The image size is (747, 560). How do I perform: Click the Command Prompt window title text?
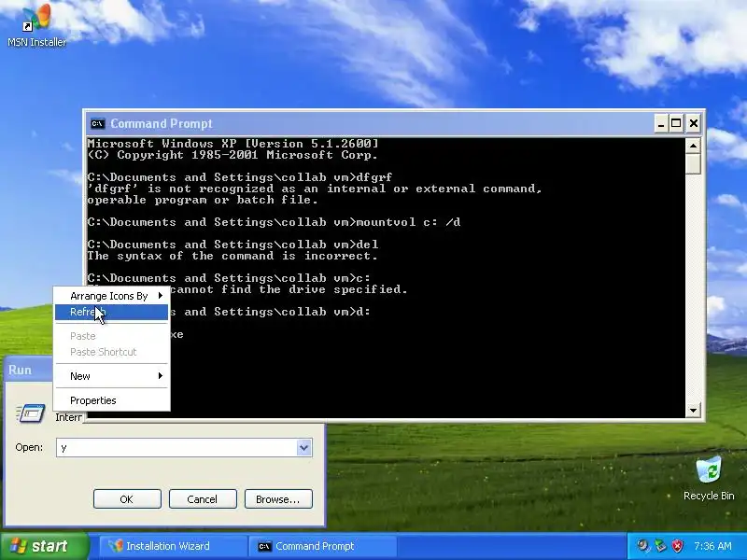pyautogui.click(x=162, y=124)
